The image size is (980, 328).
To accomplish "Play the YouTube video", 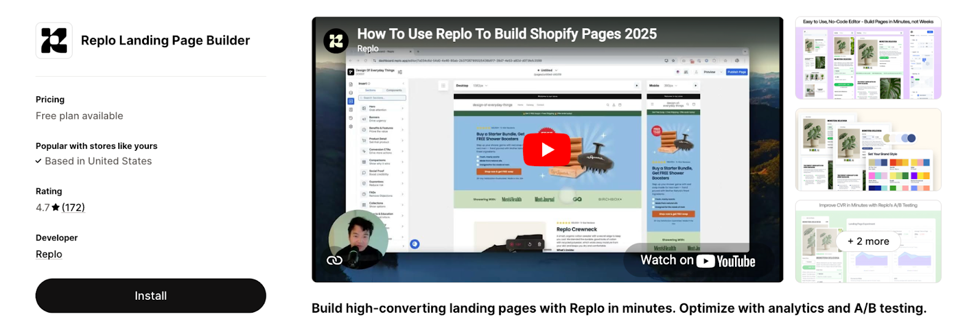I will [x=547, y=150].
